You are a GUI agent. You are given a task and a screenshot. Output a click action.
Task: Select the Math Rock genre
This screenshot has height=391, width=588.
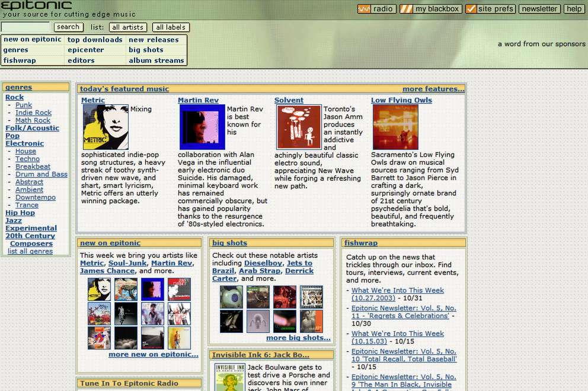(33, 120)
